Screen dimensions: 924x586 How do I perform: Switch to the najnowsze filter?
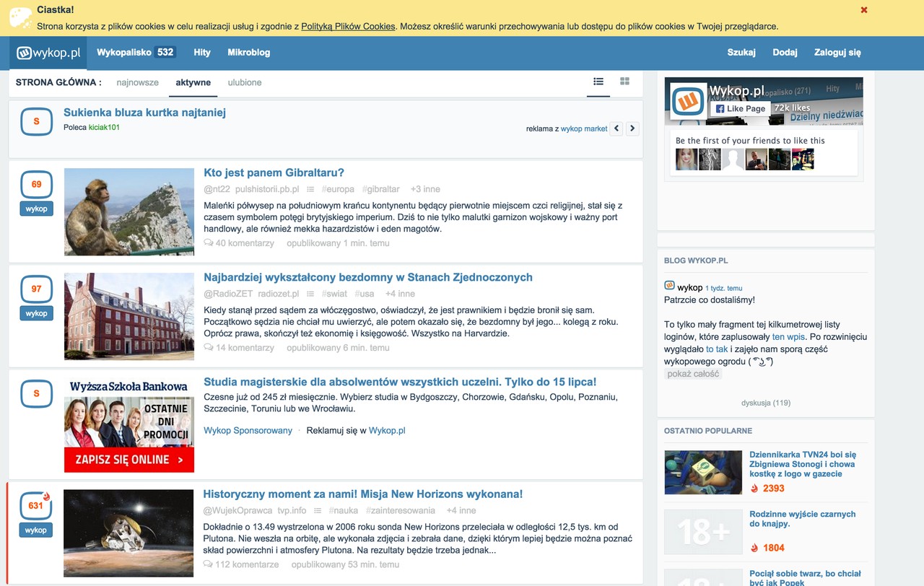click(138, 82)
